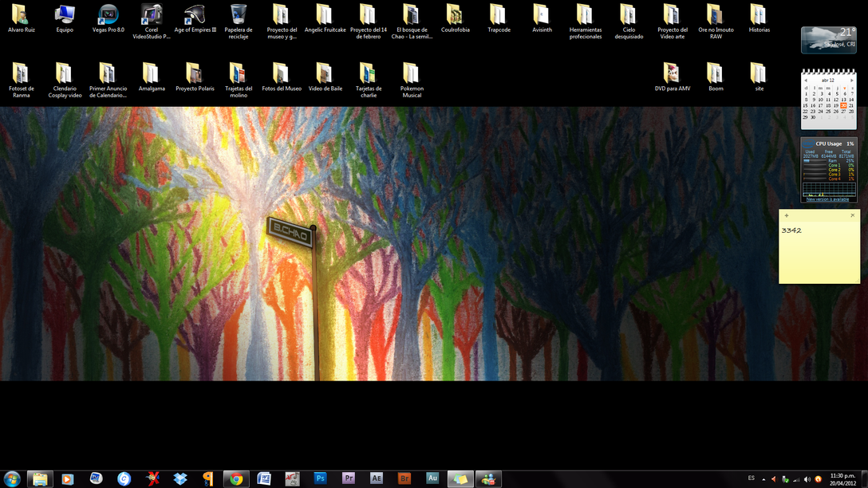Select the Proyecto del 14 de febrero folder
868x488 pixels.
[369, 22]
